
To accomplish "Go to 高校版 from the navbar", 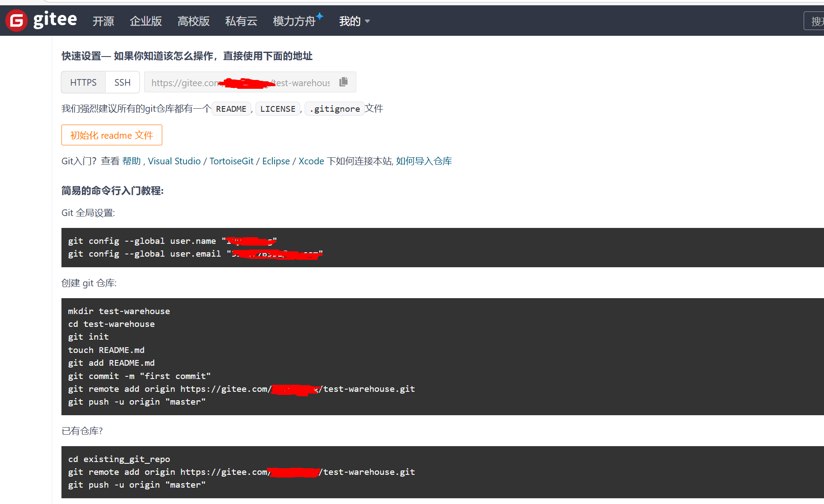I will coord(193,21).
